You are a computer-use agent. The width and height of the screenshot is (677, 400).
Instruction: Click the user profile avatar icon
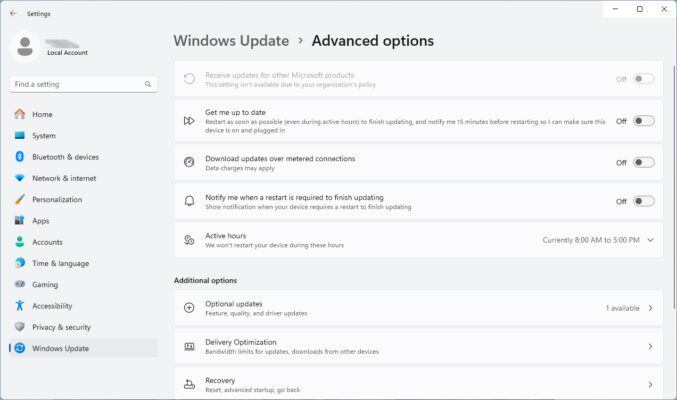[x=25, y=46]
